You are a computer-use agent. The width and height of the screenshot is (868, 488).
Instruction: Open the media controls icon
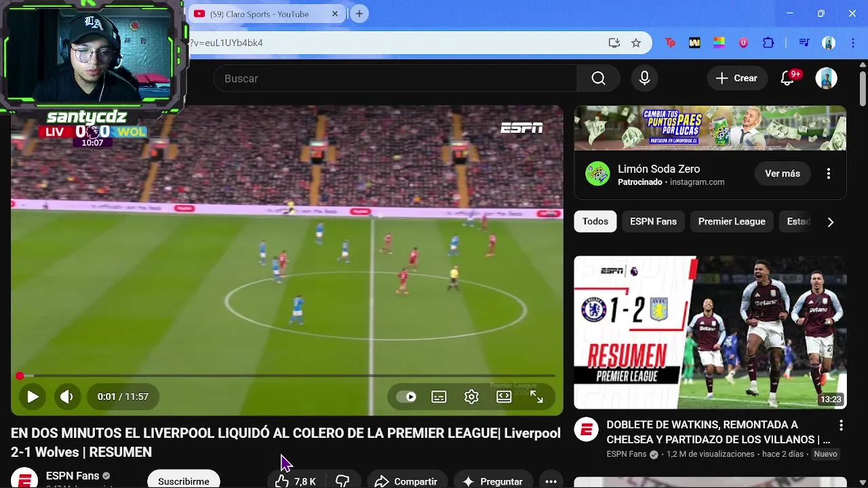click(x=804, y=43)
